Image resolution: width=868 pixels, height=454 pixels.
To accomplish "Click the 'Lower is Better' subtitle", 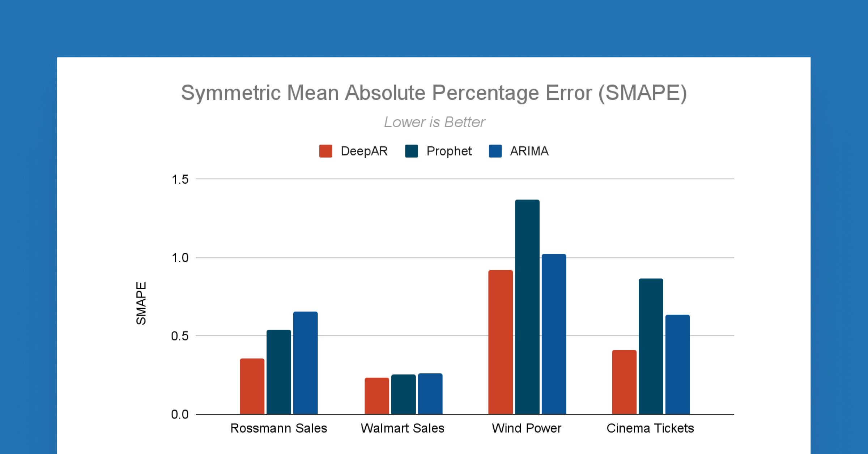I will 434,122.
